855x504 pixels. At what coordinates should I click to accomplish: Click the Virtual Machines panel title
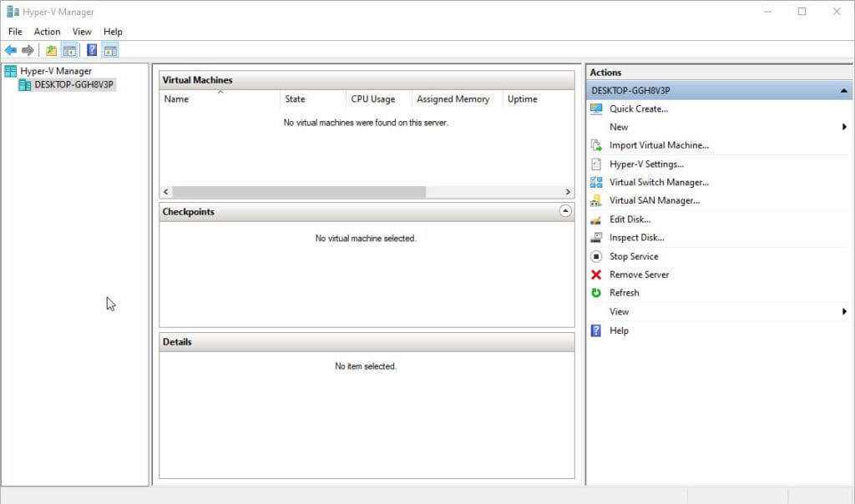pos(197,80)
